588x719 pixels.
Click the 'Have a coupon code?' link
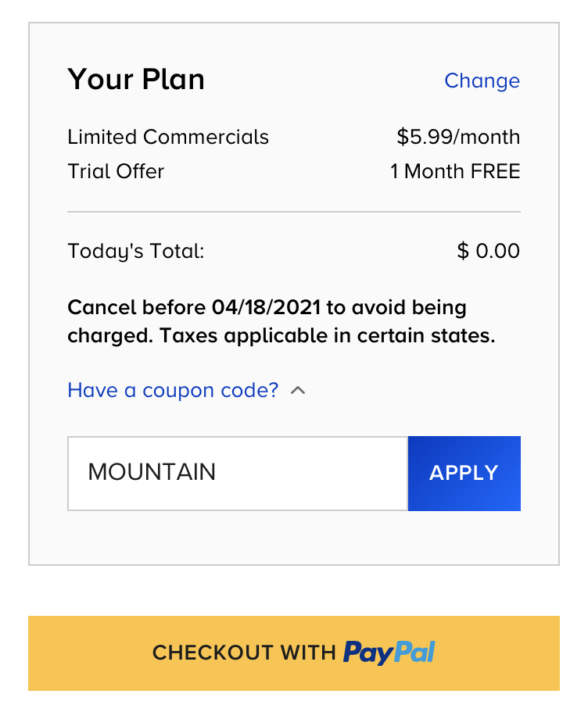173,390
